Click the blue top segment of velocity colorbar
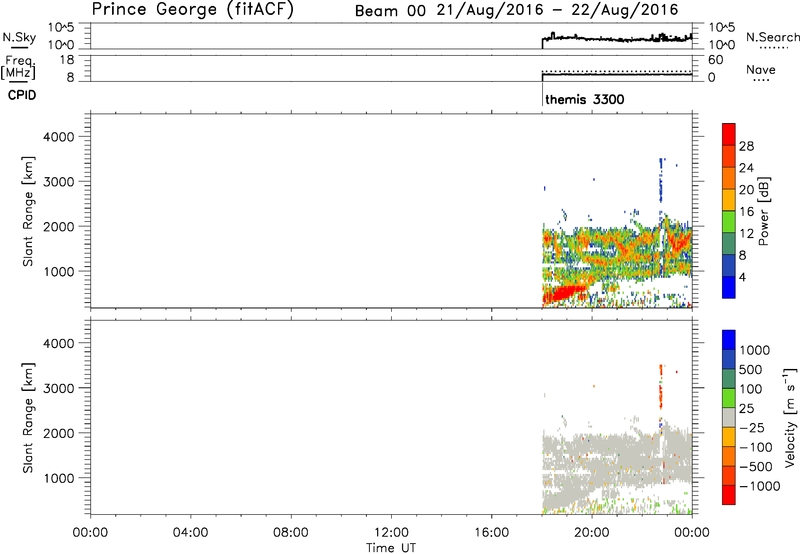This screenshot has height=554, width=800. click(729, 340)
